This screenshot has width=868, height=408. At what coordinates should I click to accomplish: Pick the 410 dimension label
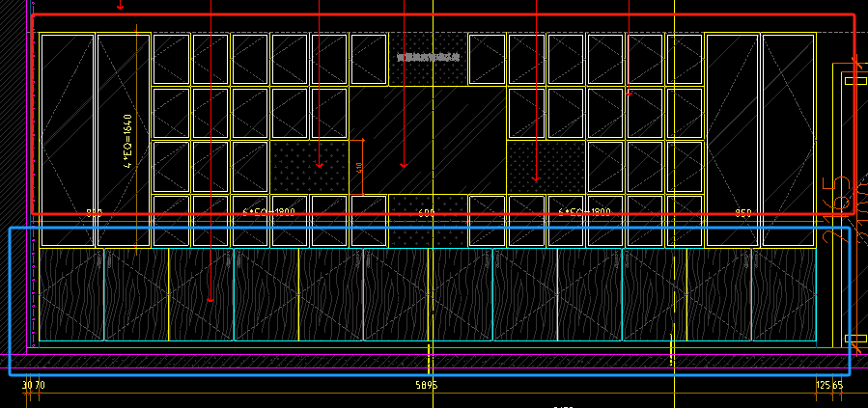[359, 167]
